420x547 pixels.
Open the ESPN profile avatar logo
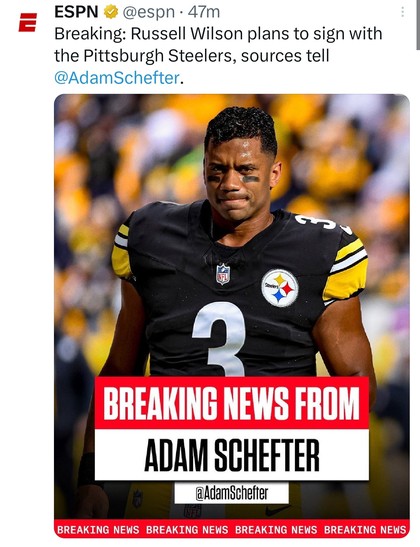(x=28, y=22)
